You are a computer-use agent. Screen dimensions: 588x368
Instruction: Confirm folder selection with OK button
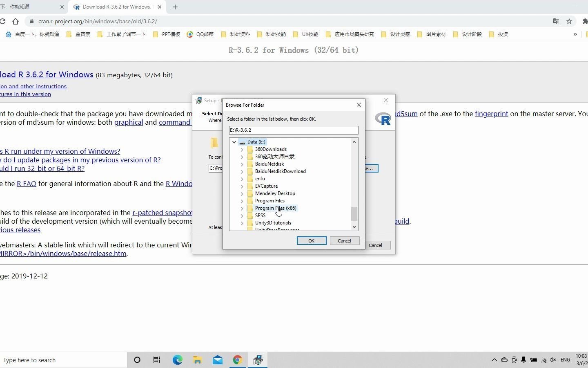(312, 241)
